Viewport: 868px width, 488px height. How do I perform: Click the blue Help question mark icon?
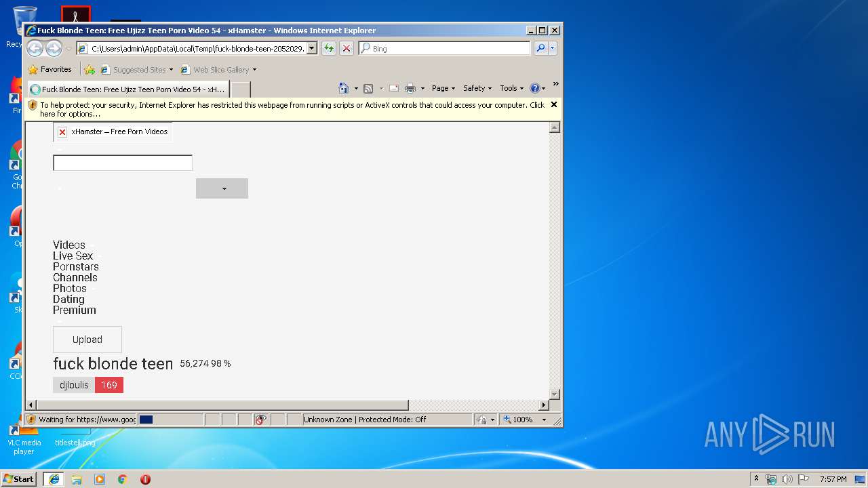[x=534, y=88]
